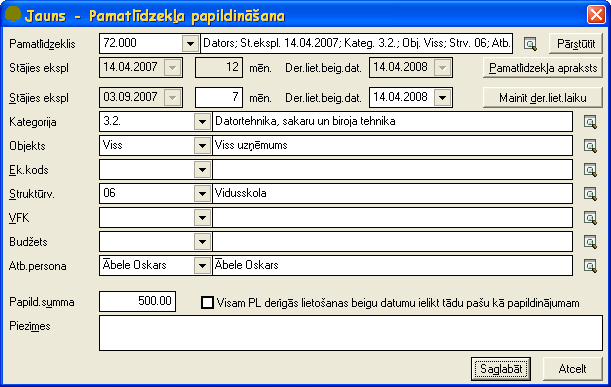Screen dimensions: 611x387
Task: Click the Papild.summa label
Action: point(42,302)
